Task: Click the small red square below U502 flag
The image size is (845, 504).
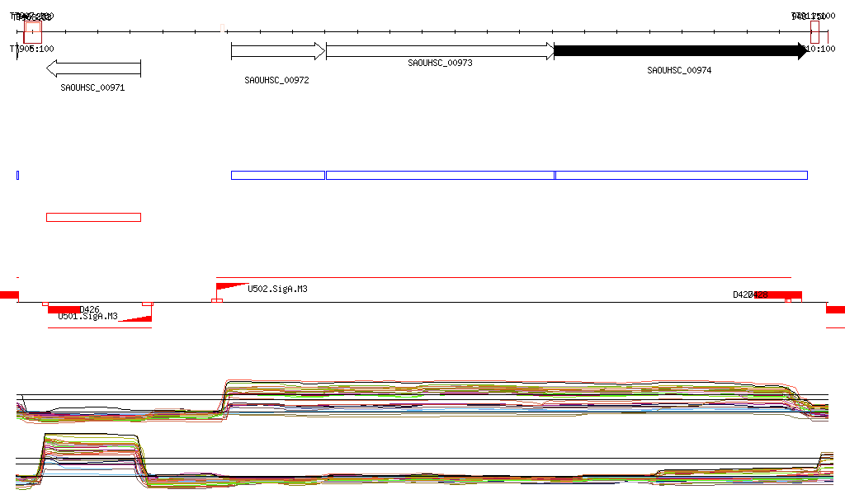Action: click(x=216, y=301)
